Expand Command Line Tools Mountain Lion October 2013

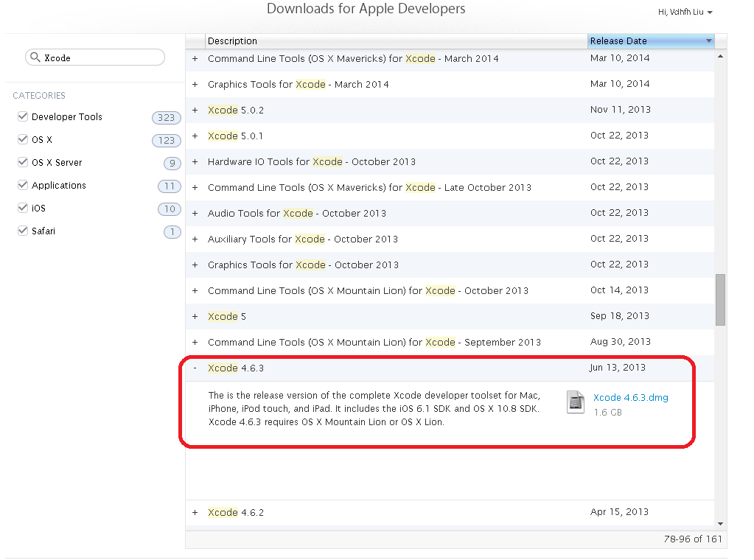tap(195, 291)
